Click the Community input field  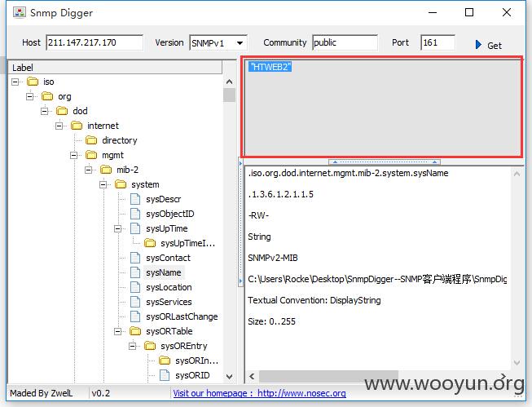click(345, 42)
